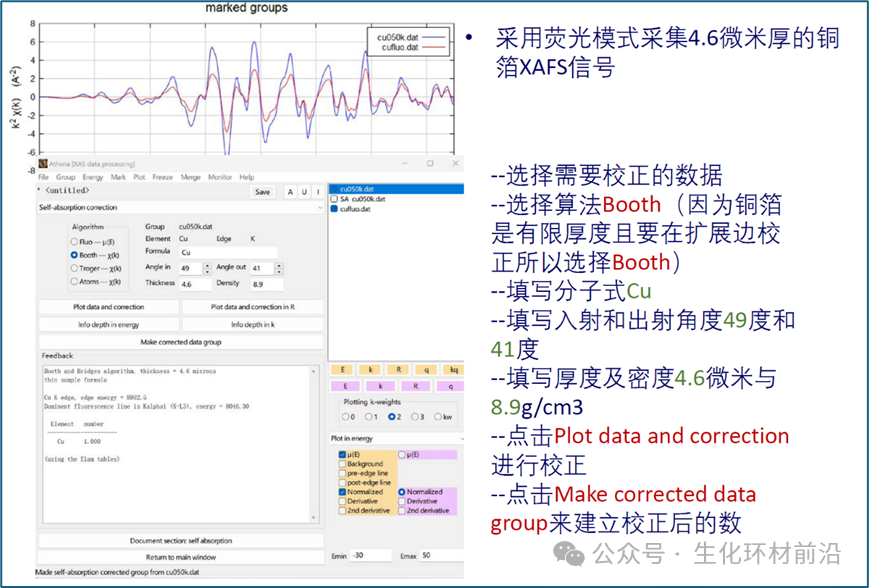Click the U unmark-all button
Viewport: 869px width, 588px height.
pos(304,192)
